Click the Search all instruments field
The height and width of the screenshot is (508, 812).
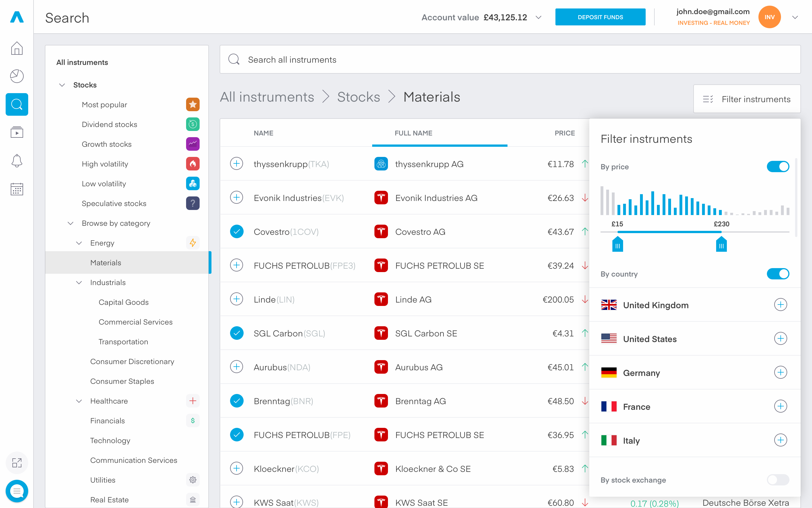tap(510, 60)
